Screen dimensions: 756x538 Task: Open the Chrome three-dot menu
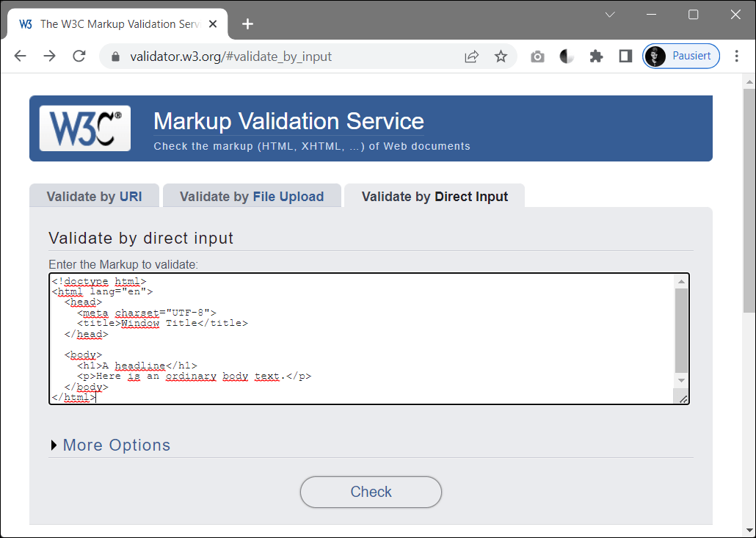click(x=737, y=56)
